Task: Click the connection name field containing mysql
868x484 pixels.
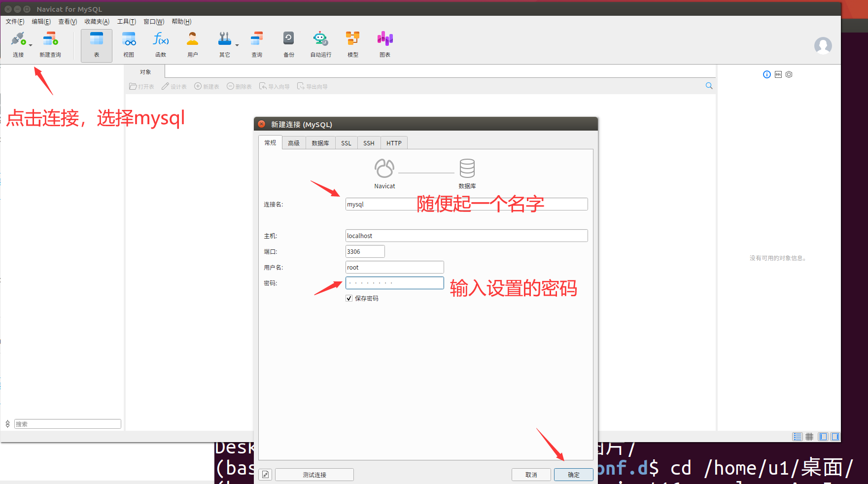Action: pyautogui.click(x=466, y=204)
